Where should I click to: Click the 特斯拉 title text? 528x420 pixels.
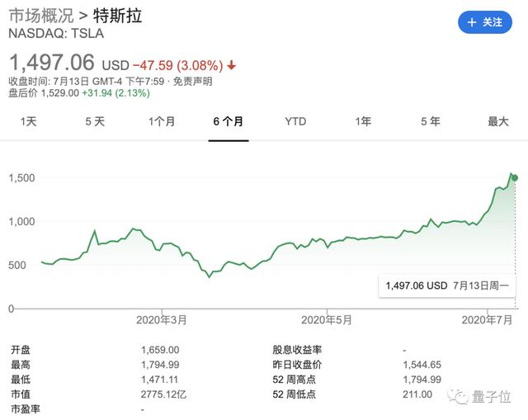tap(117, 16)
